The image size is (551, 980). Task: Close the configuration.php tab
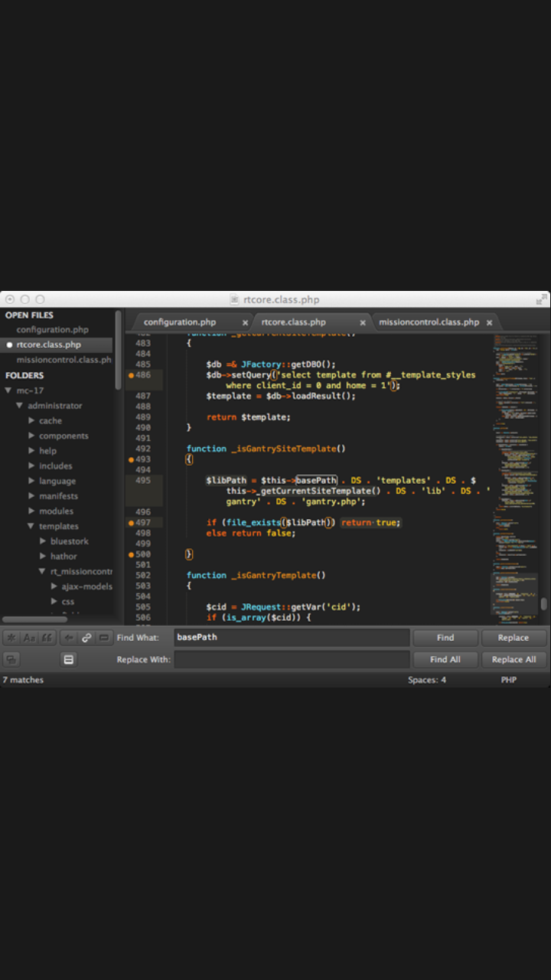tap(245, 323)
